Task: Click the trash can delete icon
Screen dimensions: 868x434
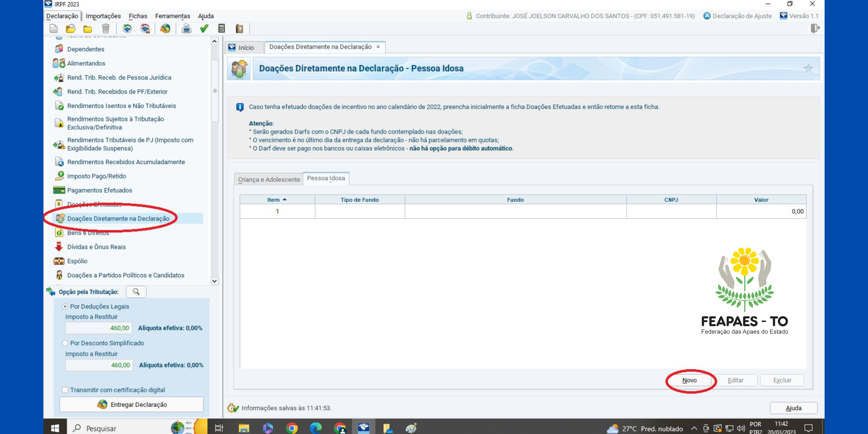Action: pyautogui.click(x=105, y=29)
